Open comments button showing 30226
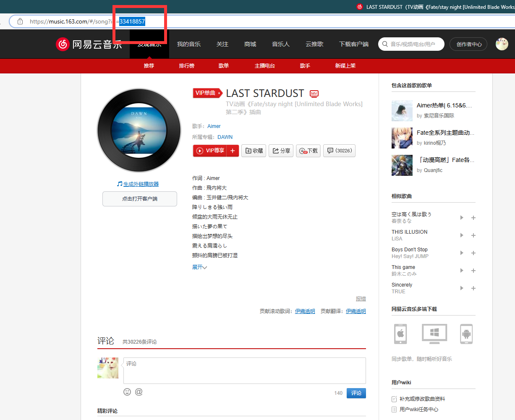The width and height of the screenshot is (515, 420). [x=339, y=151]
